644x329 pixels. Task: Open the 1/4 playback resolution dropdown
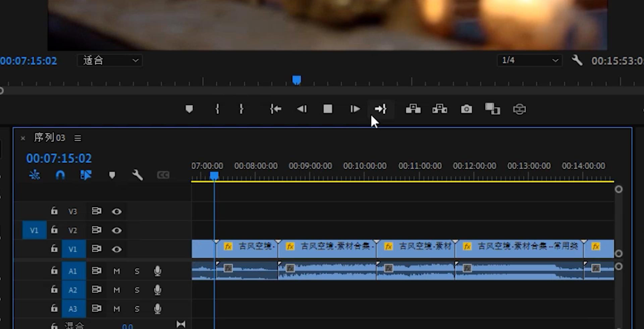(x=529, y=61)
